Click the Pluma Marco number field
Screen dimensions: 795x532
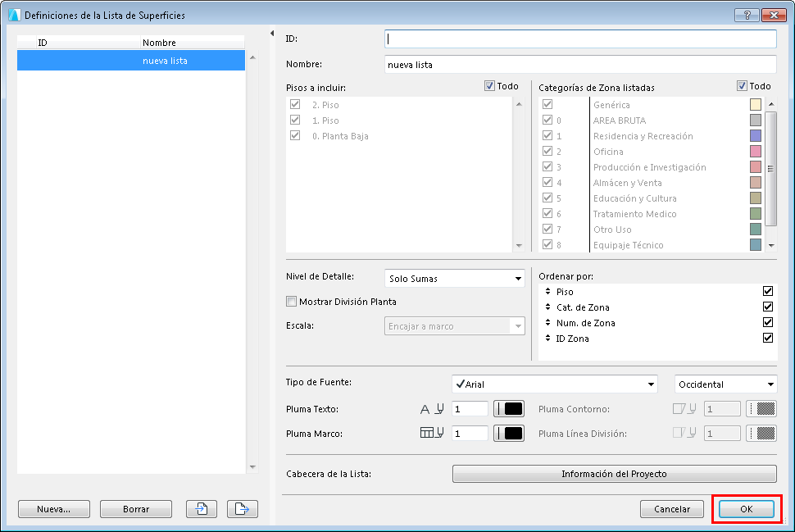point(470,433)
